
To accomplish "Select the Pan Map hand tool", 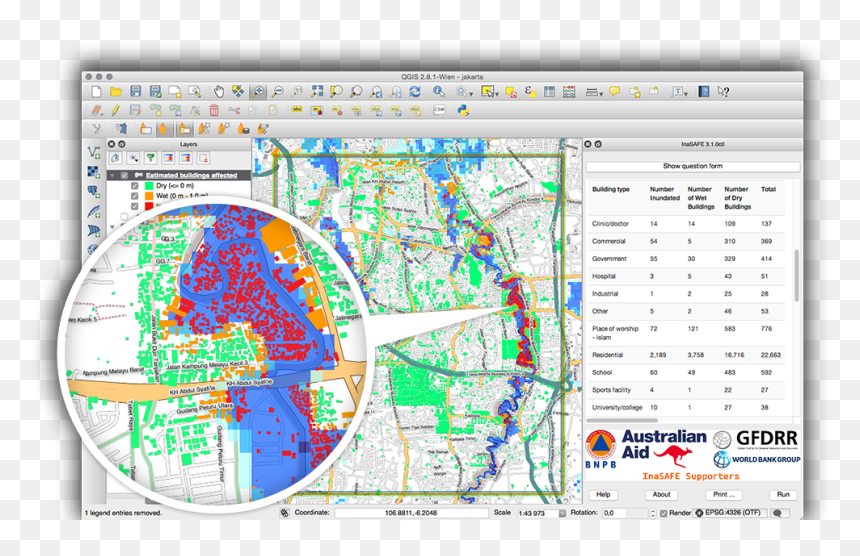I will (219, 92).
